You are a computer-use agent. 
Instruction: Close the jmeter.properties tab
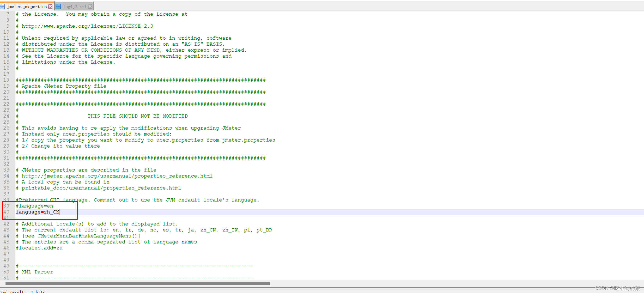tap(50, 7)
